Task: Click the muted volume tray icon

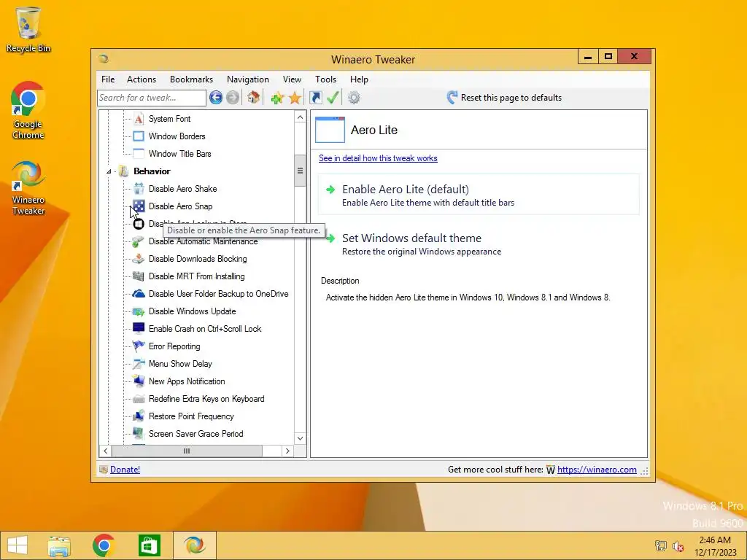Action: click(678, 546)
